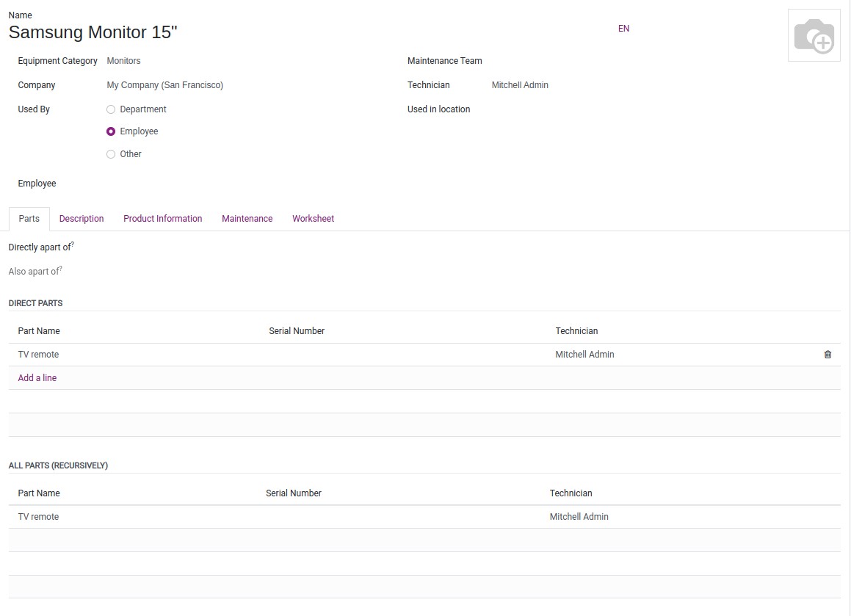This screenshot has height=616, width=851.
Task: Click the help mark beside Also apart of
Action: 60,268
